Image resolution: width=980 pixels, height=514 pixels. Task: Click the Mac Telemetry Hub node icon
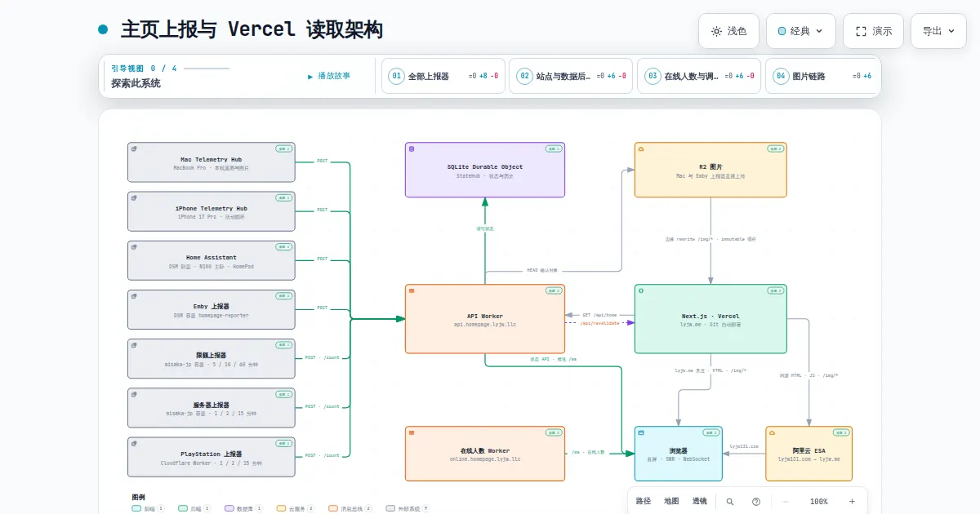(x=134, y=148)
